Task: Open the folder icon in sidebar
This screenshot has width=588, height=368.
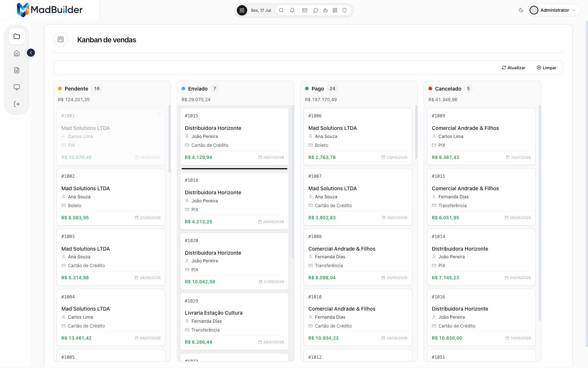Action: tap(17, 36)
